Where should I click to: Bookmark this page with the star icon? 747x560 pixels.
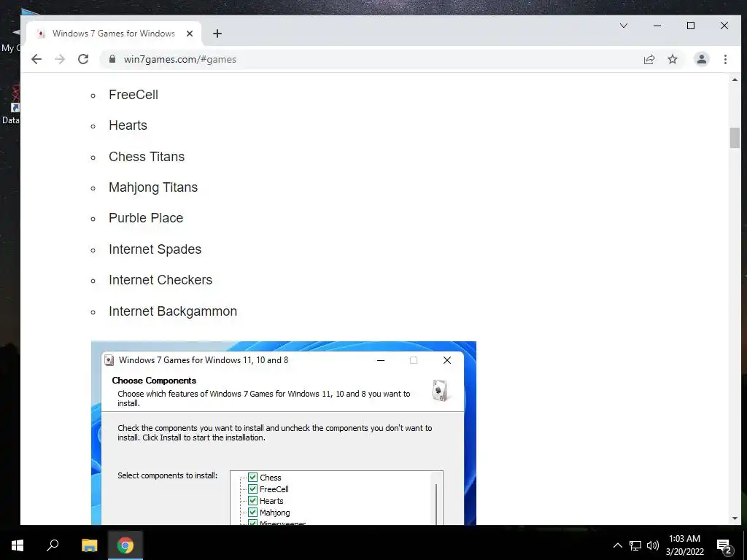pyautogui.click(x=672, y=59)
